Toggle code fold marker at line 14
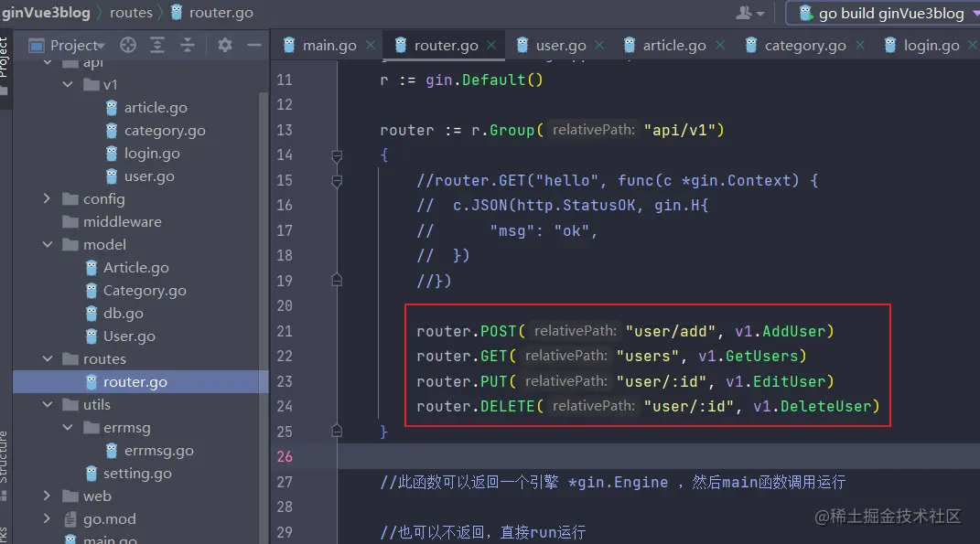The width and height of the screenshot is (980, 544). click(x=337, y=155)
